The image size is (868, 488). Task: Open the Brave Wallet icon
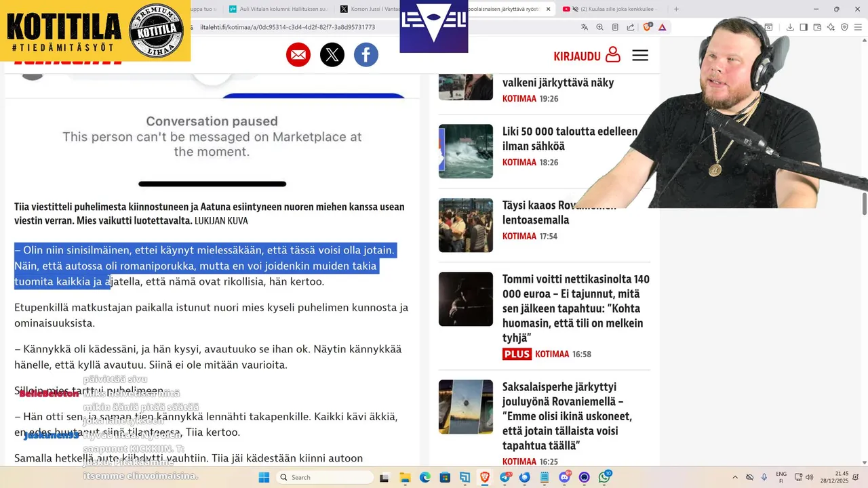[817, 27]
